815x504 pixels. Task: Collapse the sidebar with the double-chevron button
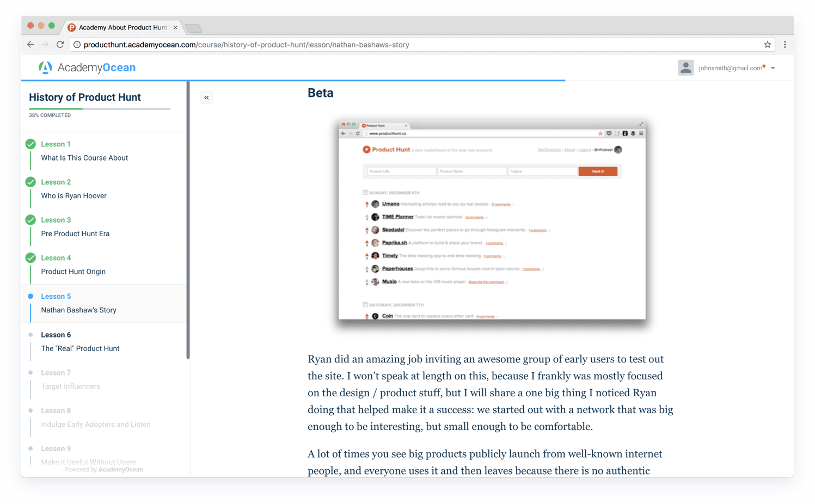[206, 97]
